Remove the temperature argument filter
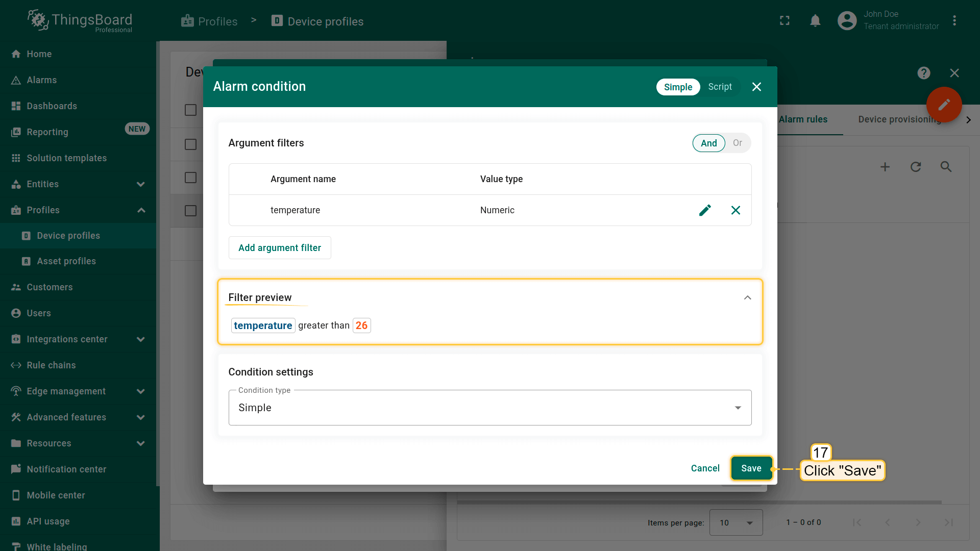This screenshot has width=980, height=551. coord(736,210)
